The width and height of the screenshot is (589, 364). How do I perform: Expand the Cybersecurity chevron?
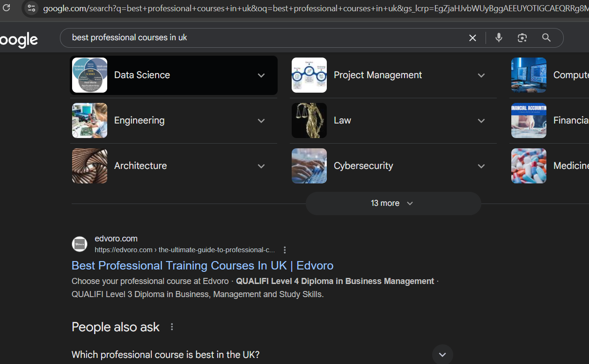481,166
